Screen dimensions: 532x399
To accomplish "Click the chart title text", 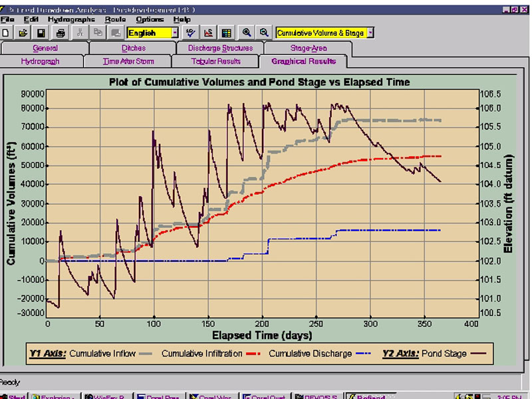I will (x=259, y=82).
